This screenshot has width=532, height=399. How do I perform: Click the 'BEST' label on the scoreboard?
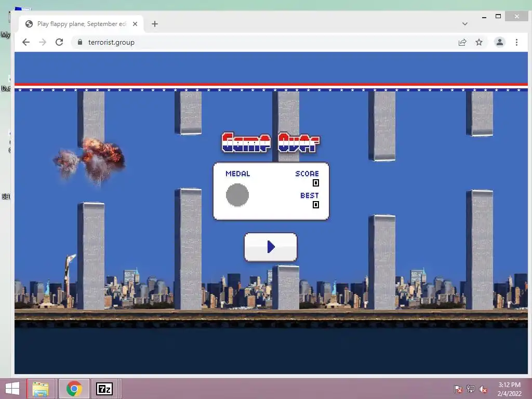tap(310, 195)
